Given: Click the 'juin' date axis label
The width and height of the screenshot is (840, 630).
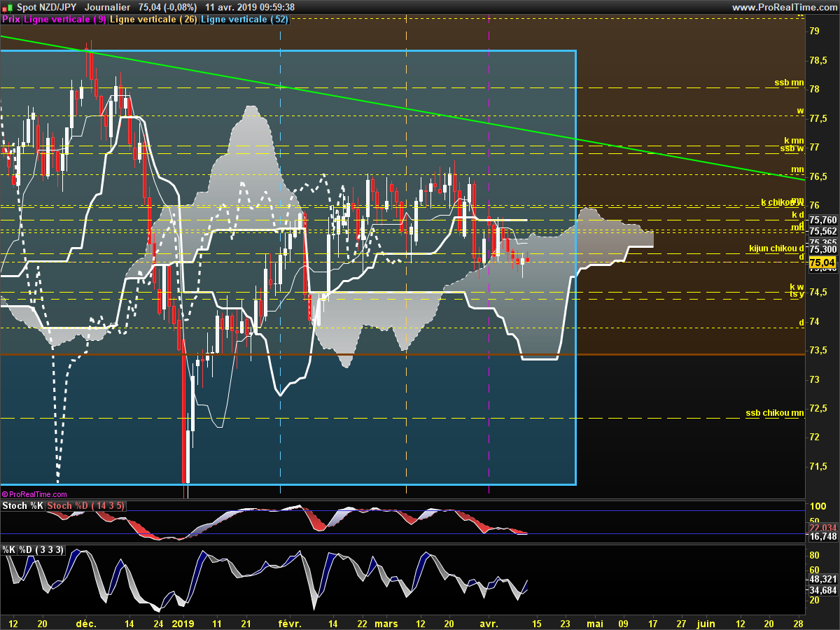Looking at the screenshot, I should click(x=706, y=623).
